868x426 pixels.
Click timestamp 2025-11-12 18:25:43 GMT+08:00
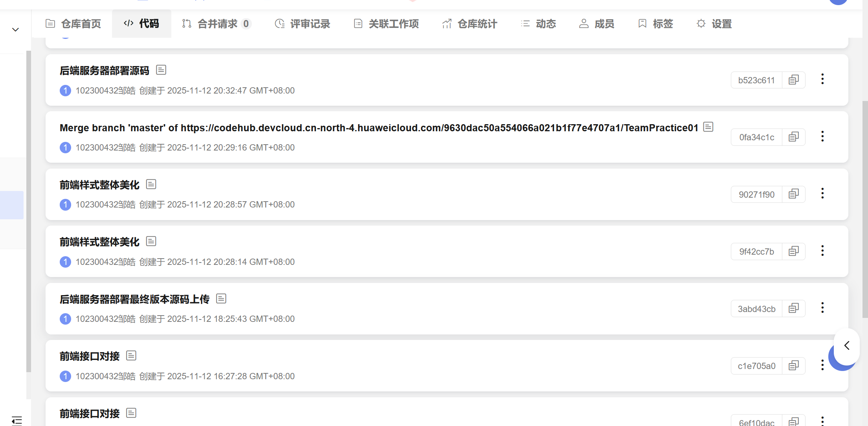231,319
